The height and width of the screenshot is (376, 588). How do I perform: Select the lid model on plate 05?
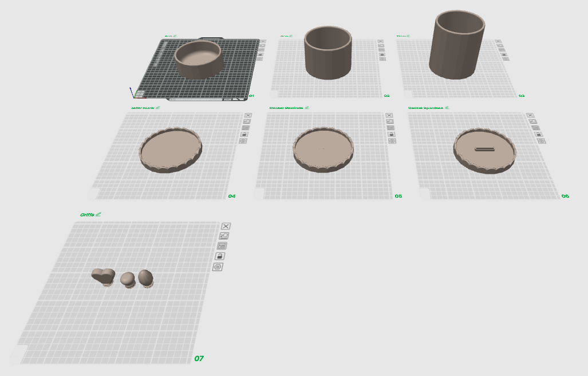[323, 150]
